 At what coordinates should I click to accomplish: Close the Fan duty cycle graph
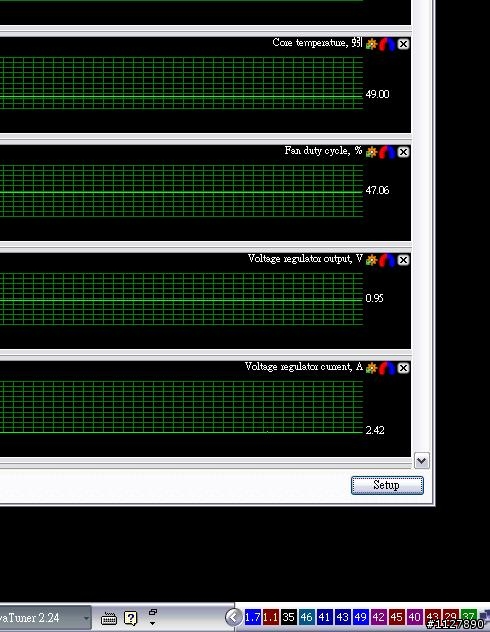[403, 152]
